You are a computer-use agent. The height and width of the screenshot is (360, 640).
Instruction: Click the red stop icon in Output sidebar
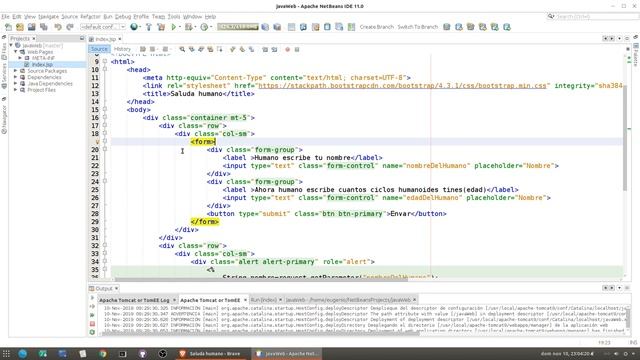point(92,324)
